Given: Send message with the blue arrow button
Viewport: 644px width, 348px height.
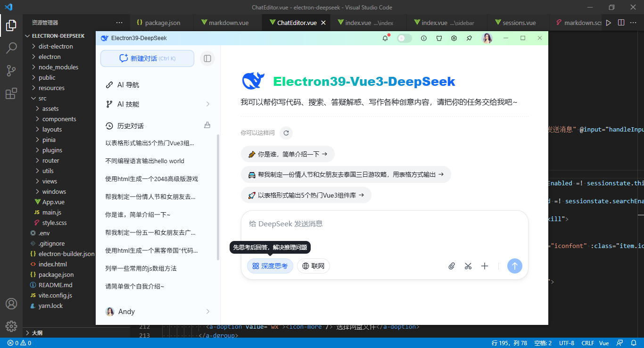Looking at the screenshot, I should tap(515, 265).
